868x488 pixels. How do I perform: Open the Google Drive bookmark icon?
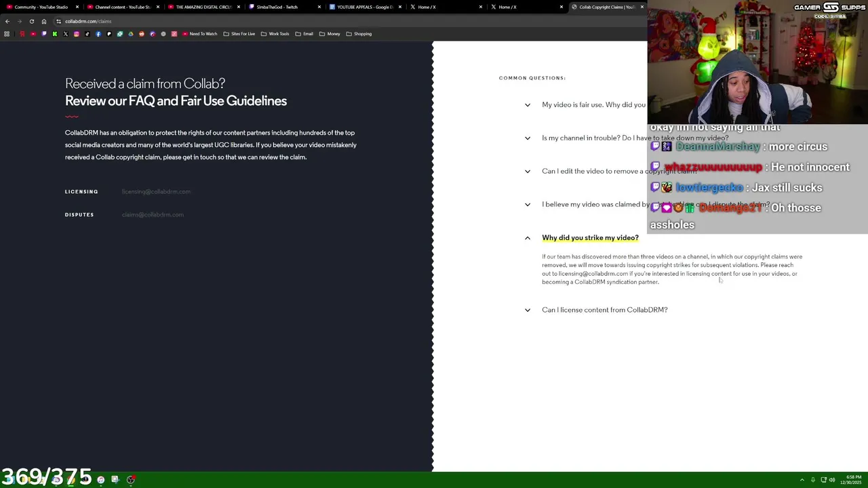(131, 34)
